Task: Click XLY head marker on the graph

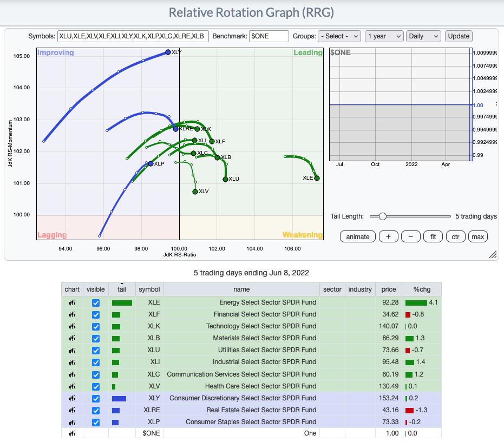Action: [x=168, y=52]
